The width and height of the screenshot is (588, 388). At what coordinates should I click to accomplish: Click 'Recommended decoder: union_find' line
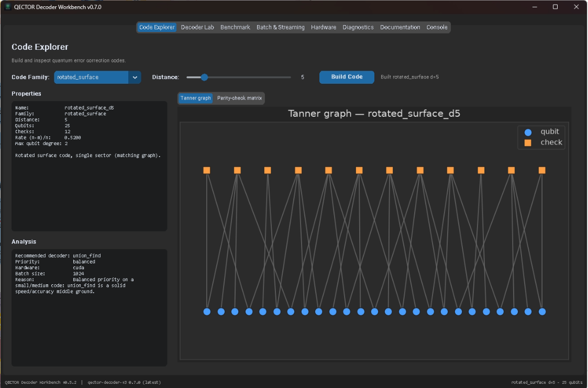tap(58, 256)
